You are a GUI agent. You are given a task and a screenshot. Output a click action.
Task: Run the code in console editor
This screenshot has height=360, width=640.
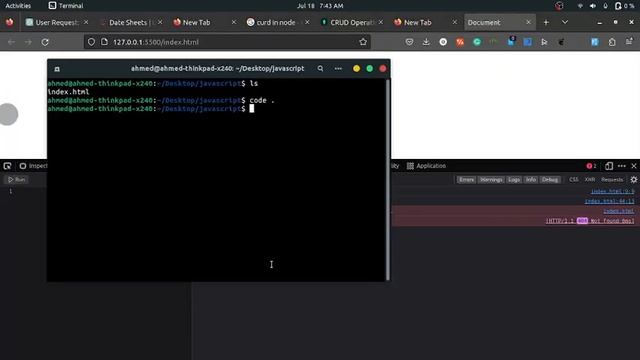point(17,180)
